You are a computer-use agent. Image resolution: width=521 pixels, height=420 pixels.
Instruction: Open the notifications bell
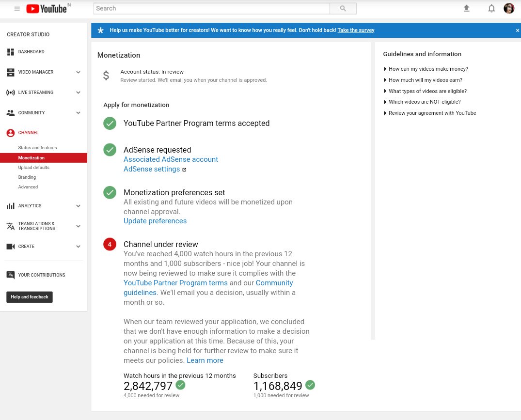coord(491,8)
